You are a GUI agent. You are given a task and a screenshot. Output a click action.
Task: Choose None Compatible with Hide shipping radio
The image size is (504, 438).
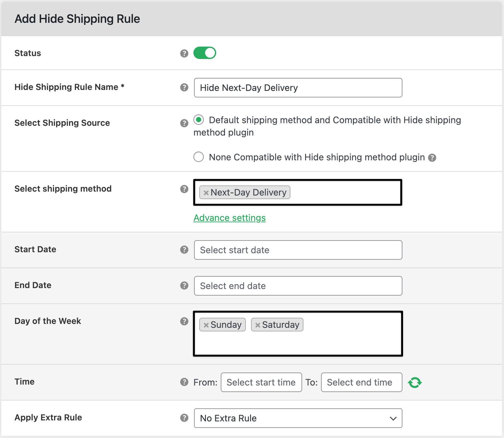199,157
